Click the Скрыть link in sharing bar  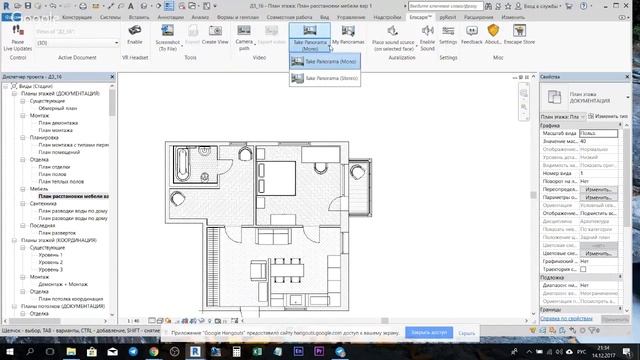pyautogui.click(x=467, y=333)
